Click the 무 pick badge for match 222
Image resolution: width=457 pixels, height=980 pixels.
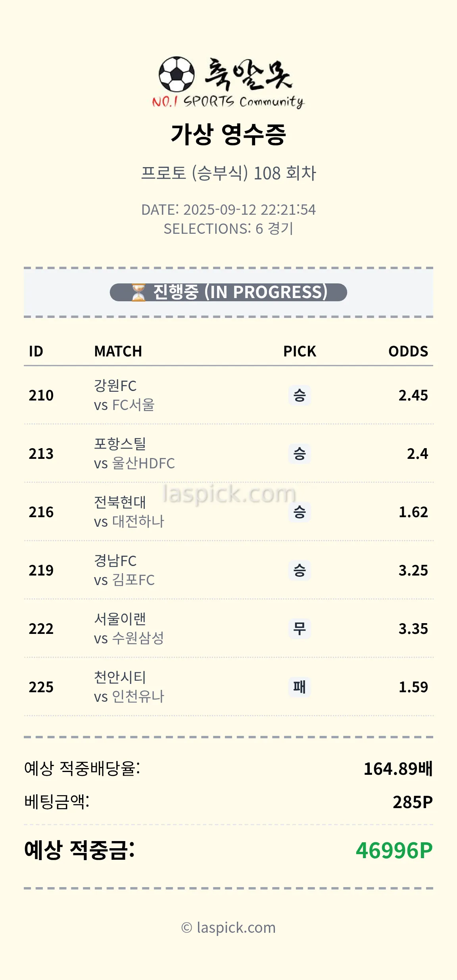pos(299,629)
